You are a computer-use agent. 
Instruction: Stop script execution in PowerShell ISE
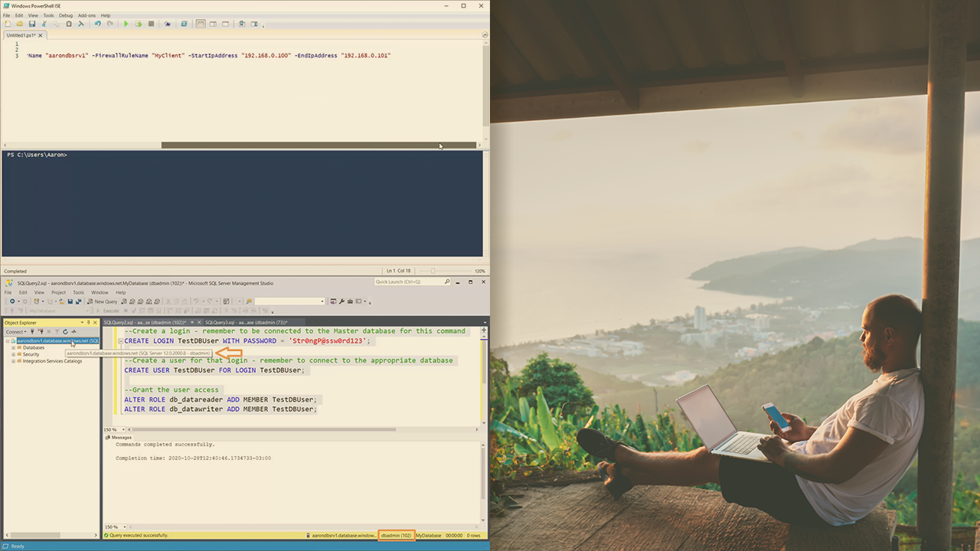(x=151, y=24)
